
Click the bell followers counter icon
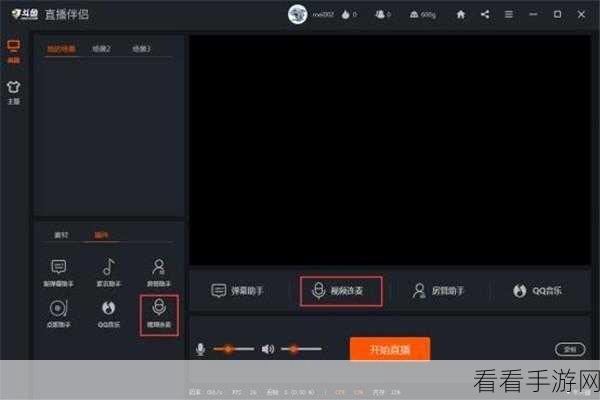pos(380,15)
